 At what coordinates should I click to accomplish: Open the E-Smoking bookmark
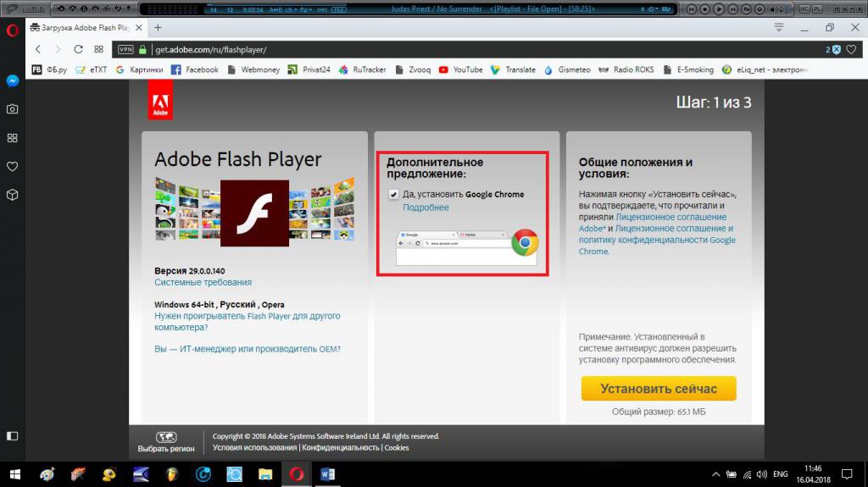click(x=688, y=69)
